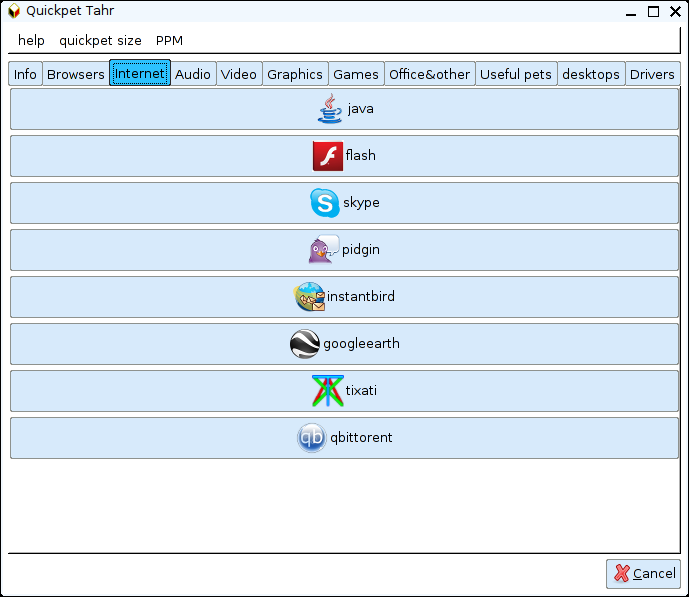
Task: Maximize the Quickpet Tahr window
Action: point(653,12)
